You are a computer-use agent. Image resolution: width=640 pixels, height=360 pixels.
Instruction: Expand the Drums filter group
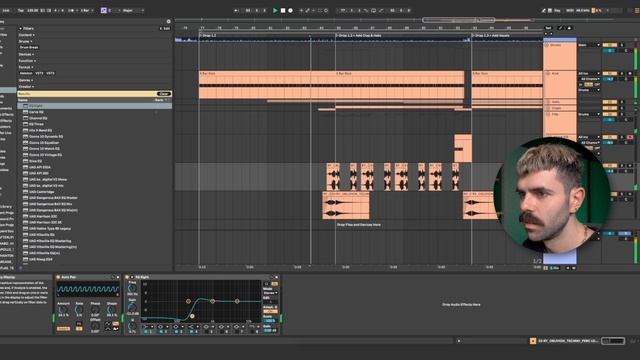(25, 41)
